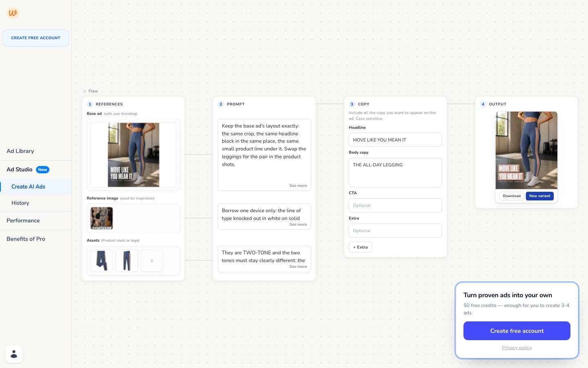Select the first leggings asset thumbnail
Viewport: 588px width, 368px height.
[x=102, y=261]
